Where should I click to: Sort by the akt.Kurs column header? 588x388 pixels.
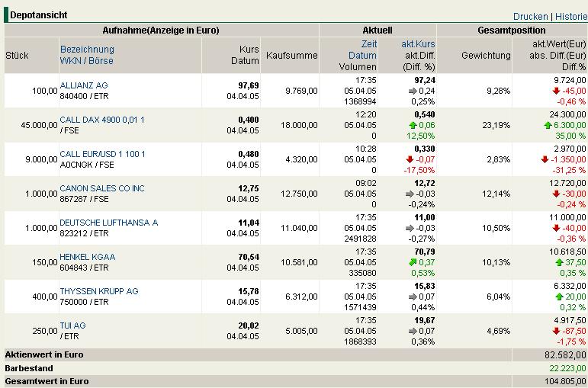pos(418,44)
